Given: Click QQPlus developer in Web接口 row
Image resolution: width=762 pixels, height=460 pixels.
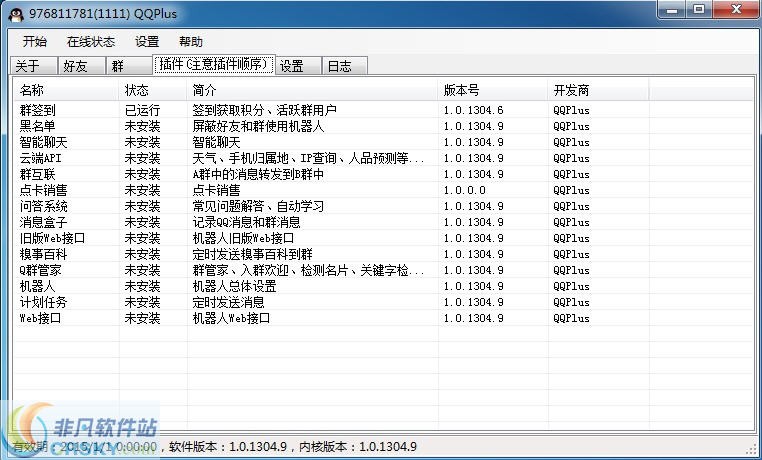Looking at the screenshot, I should pyautogui.click(x=572, y=319).
